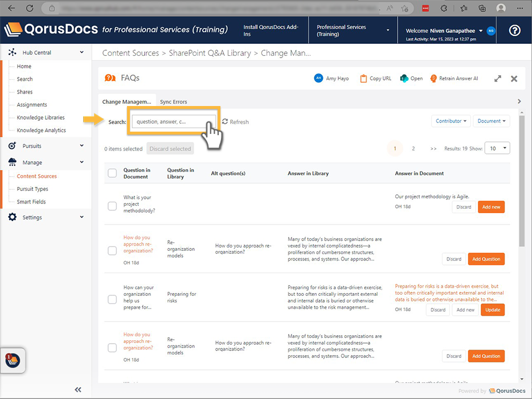Click the FAQs speech bubble icon
This screenshot has width=532, height=399.
(110, 78)
